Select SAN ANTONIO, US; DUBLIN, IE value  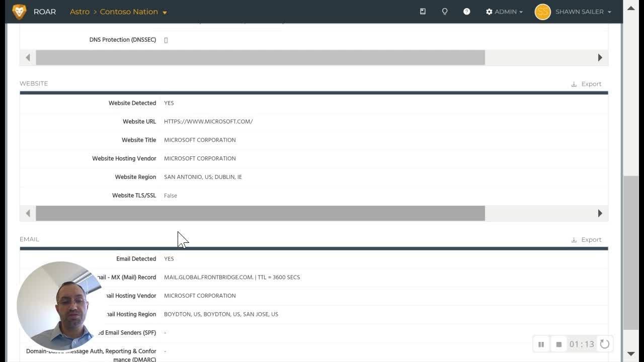pyautogui.click(x=203, y=177)
